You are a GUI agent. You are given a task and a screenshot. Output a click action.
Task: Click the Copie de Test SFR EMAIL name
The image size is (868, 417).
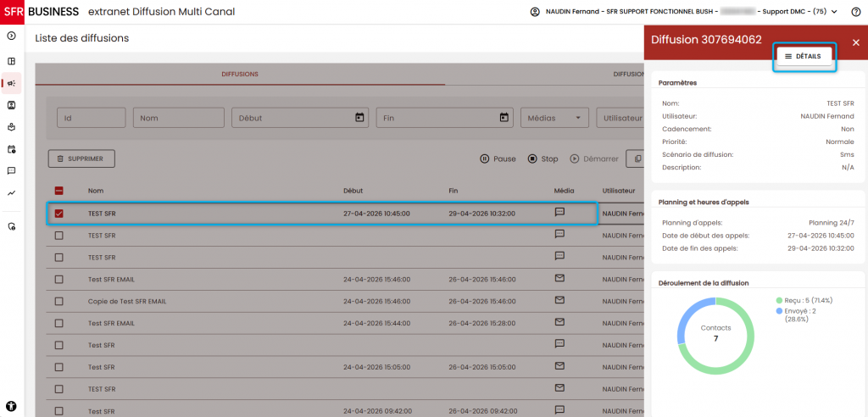(127, 301)
